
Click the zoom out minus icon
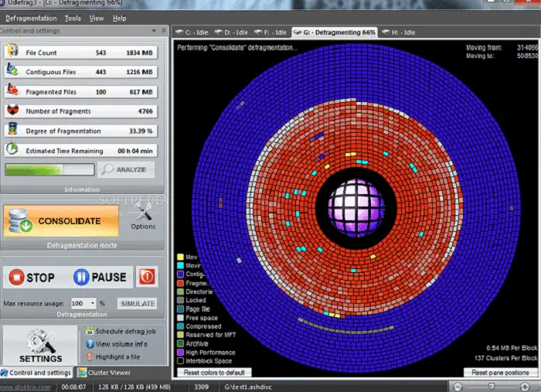click(458, 387)
